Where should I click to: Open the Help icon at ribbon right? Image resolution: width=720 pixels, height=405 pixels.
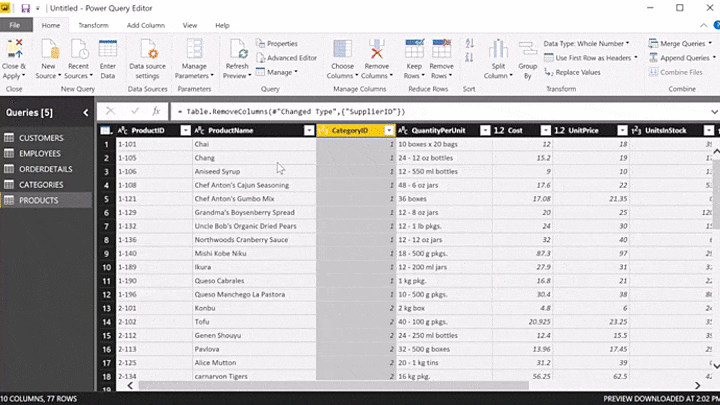716,25
